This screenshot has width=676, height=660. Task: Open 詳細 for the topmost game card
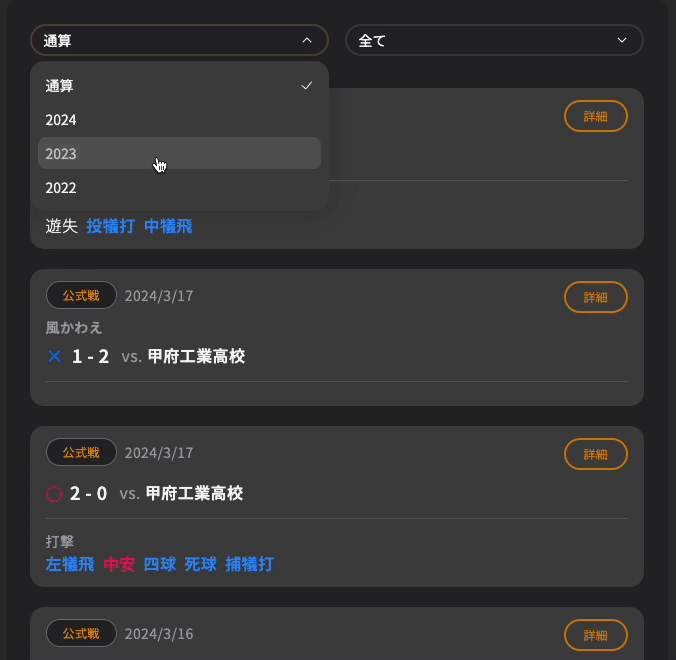(596, 116)
